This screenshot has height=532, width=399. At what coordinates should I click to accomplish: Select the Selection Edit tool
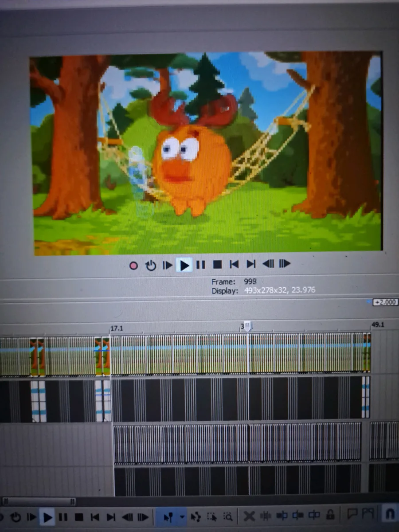click(212, 516)
